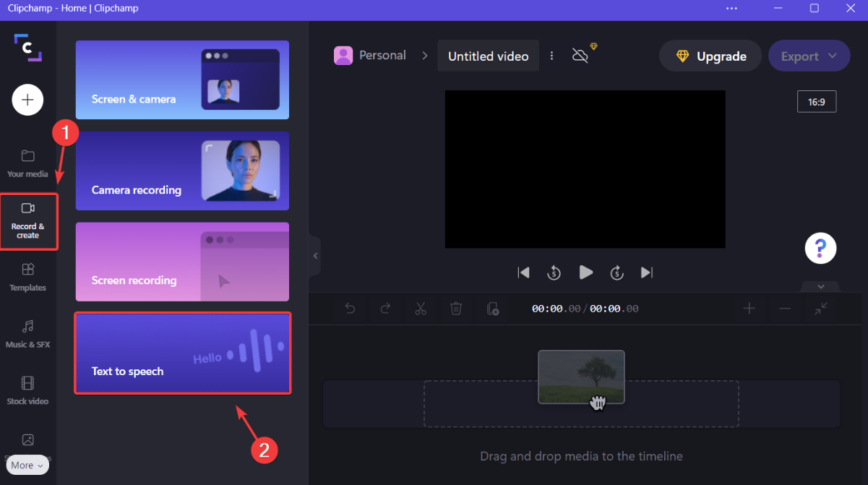
Task: Edit the Untitled video title field
Action: click(x=488, y=56)
